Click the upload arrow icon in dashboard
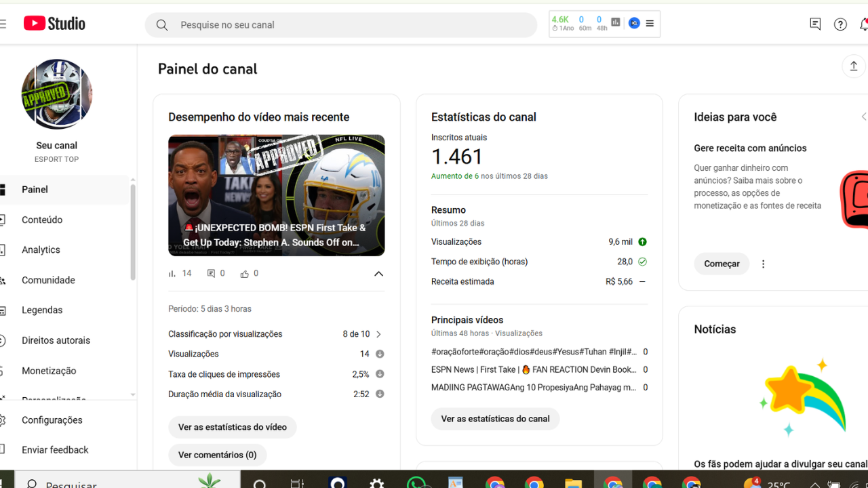Screen dimensions: 868x488 click(854, 66)
